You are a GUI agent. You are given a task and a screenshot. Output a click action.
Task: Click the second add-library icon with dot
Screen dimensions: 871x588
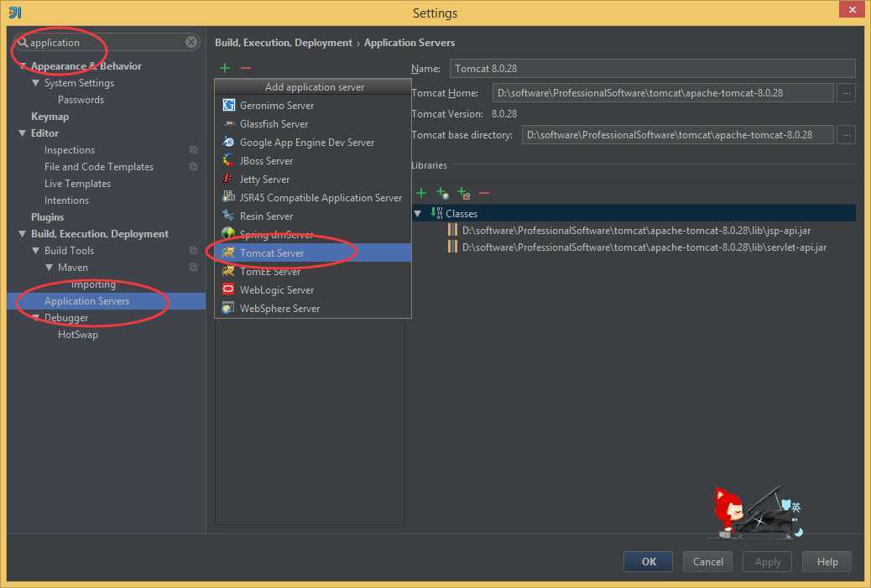pyautogui.click(x=442, y=193)
